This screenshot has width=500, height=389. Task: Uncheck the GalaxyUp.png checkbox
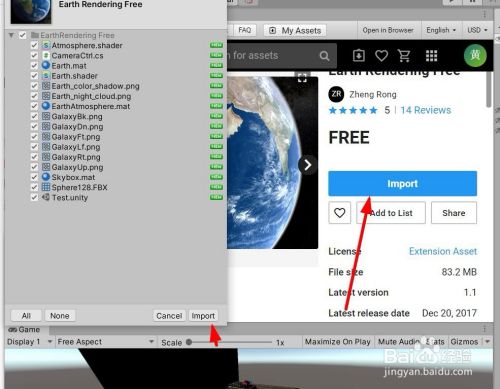click(34, 167)
